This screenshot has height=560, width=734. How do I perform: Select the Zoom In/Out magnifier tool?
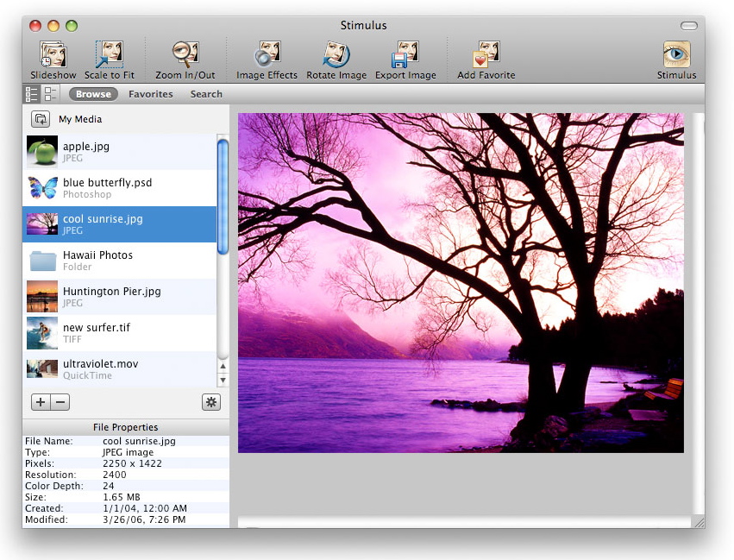pyautogui.click(x=185, y=55)
